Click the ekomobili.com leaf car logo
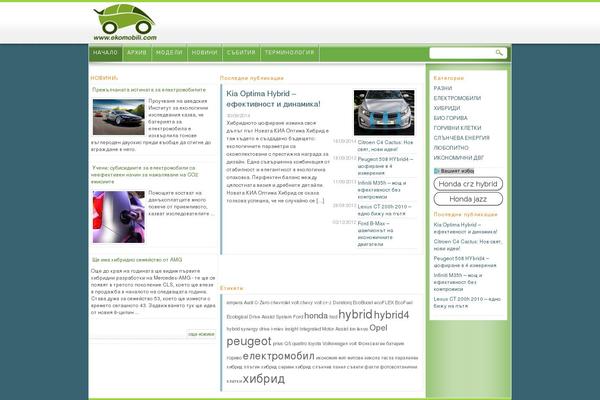This screenshot has width=600, height=400. (x=125, y=22)
